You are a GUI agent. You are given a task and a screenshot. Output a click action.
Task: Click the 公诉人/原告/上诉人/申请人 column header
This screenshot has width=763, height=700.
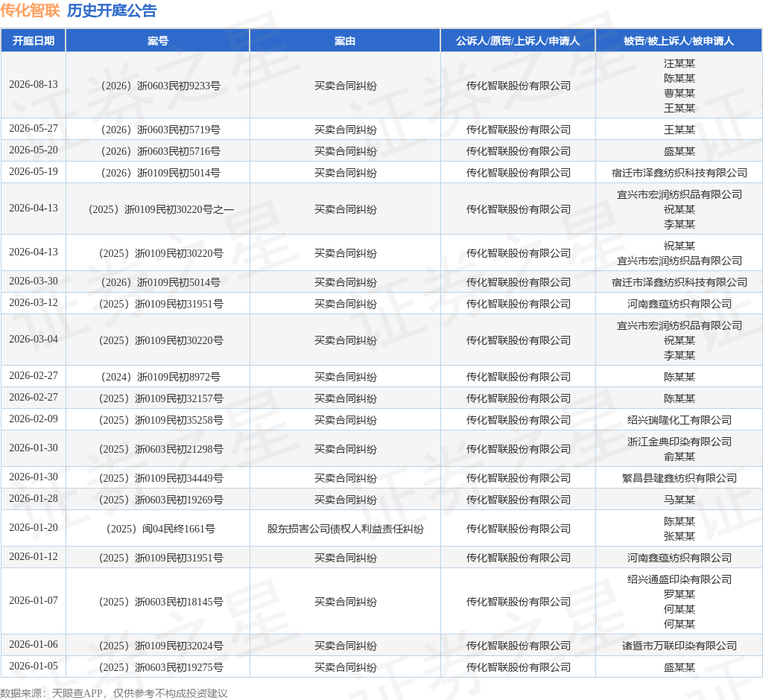pos(518,41)
